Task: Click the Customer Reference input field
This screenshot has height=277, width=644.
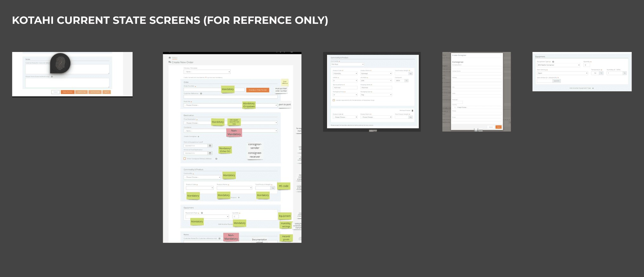Action: click(231, 97)
